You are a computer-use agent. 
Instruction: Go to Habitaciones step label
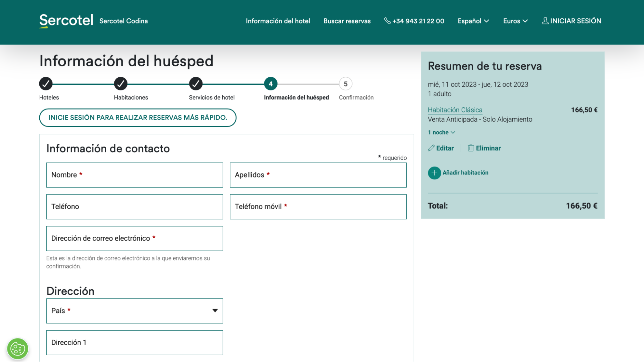tap(131, 98)
